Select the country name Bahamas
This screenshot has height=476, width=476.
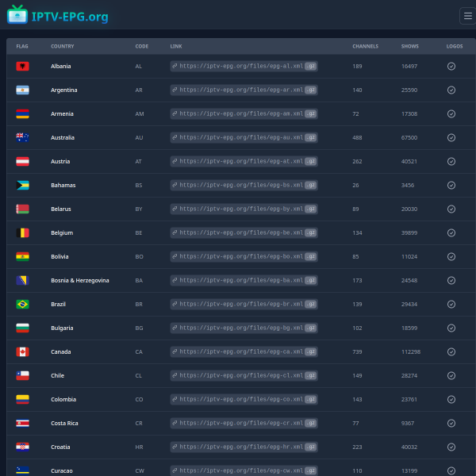point(63,185)
